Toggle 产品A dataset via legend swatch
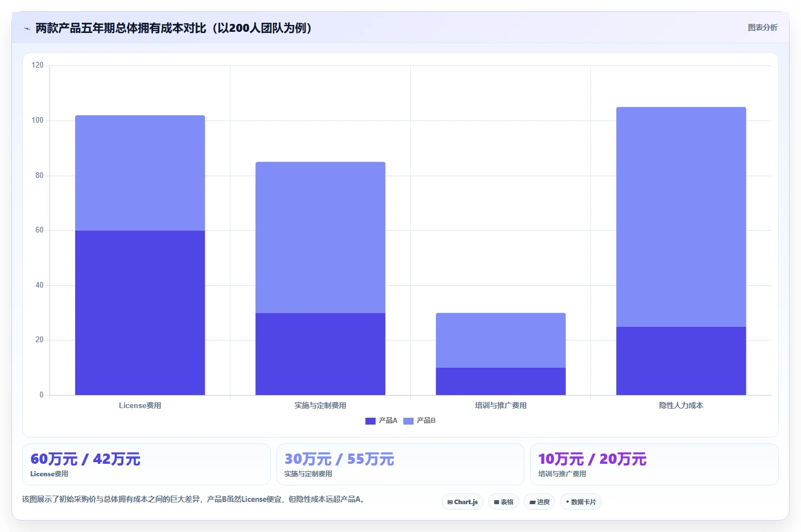This screenshot has width=801, height=532. 370,421
